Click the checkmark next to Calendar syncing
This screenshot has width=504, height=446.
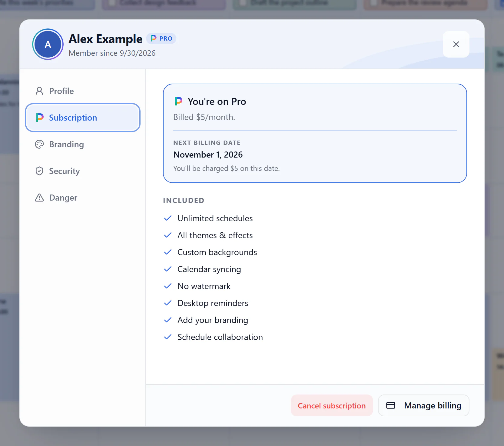click(x=168, y=269)
